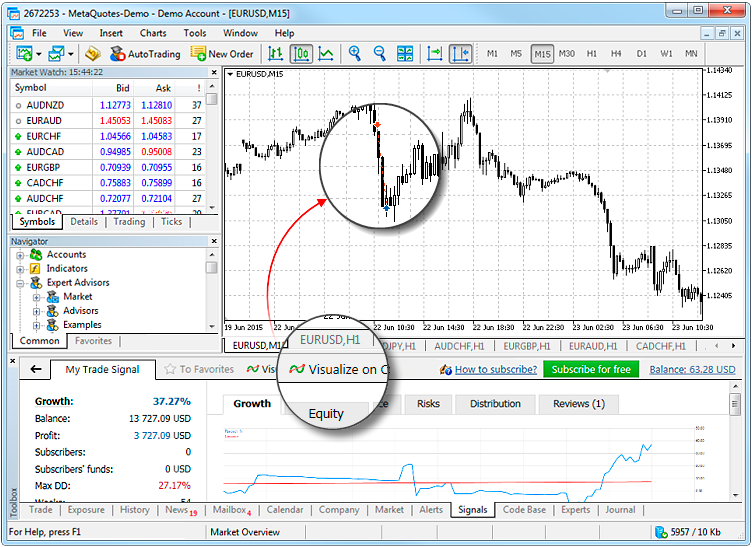Switch to M30 timeframe
752x547 pixels.
(x=566, y=54)
